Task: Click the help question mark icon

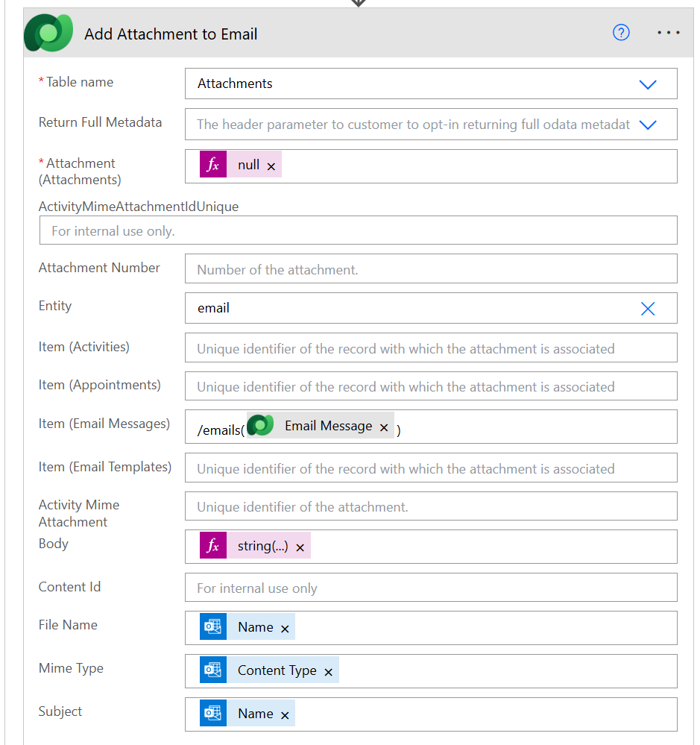Action: [x=621, y=33]
